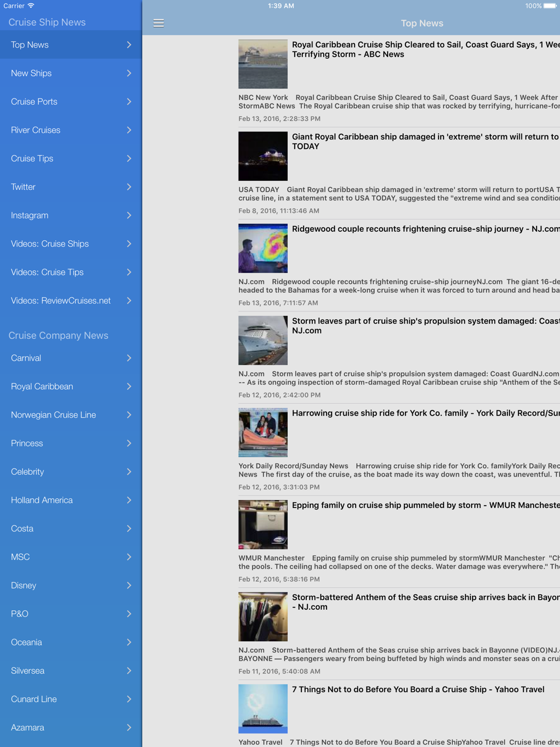Read 7 Things Not to do headline
Viewport: 560px width, 747px height.
[x=418, y=689]
